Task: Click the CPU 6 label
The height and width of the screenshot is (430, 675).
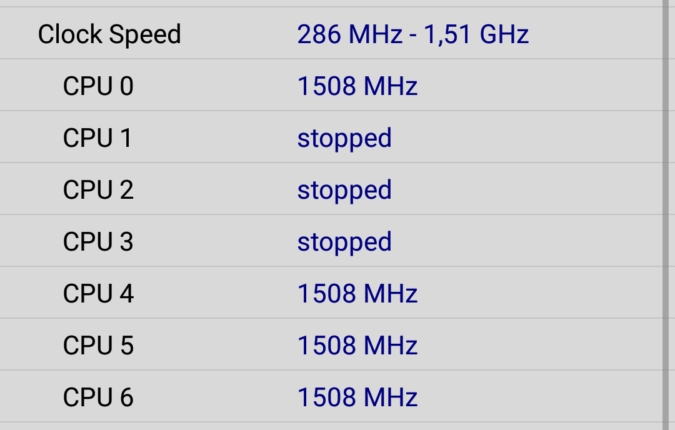Action: click(98, 398)
